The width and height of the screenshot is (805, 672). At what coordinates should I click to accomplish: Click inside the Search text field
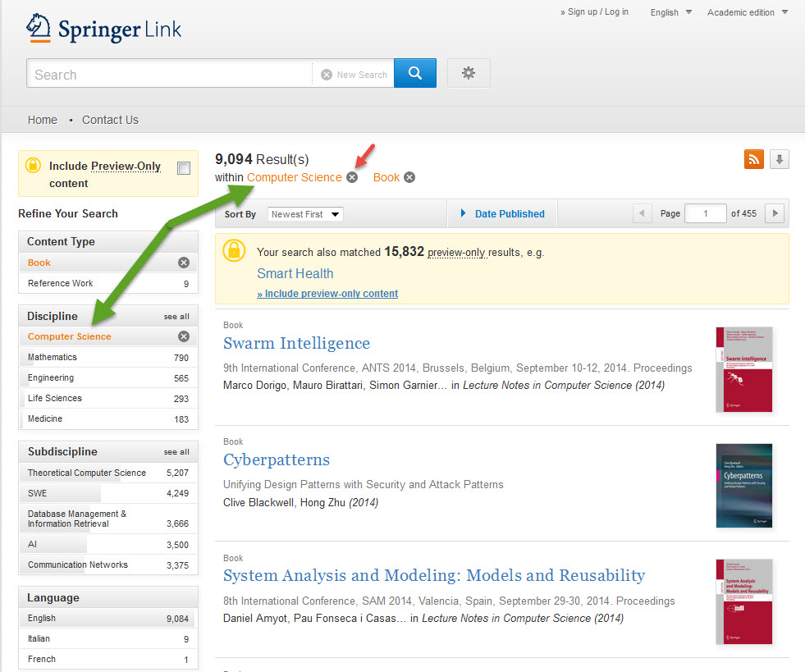tap(169, 75)
